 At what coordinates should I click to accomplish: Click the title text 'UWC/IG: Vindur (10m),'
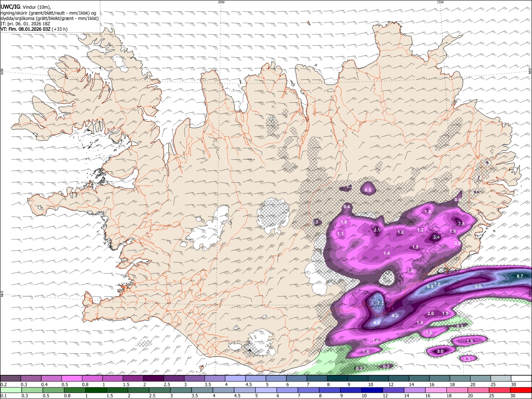point(26,7)
